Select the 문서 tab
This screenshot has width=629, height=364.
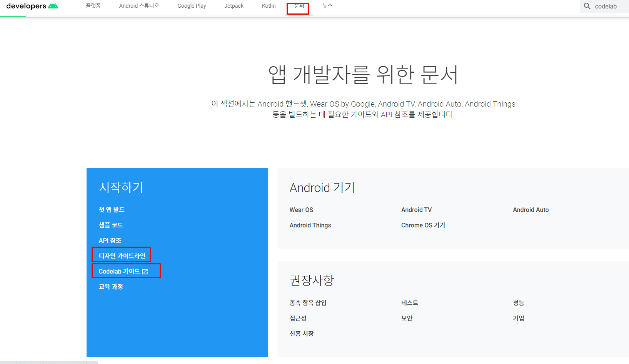(x=299, y=6)
